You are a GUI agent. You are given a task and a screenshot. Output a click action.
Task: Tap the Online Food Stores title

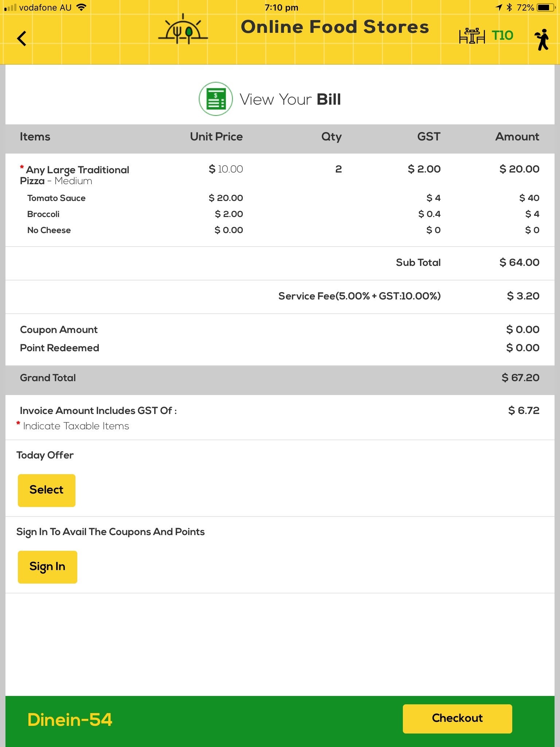click(335, 27)
